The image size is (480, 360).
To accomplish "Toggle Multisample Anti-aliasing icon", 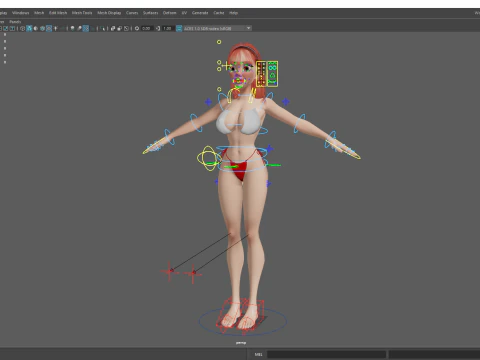I will [x=86, y=28].
